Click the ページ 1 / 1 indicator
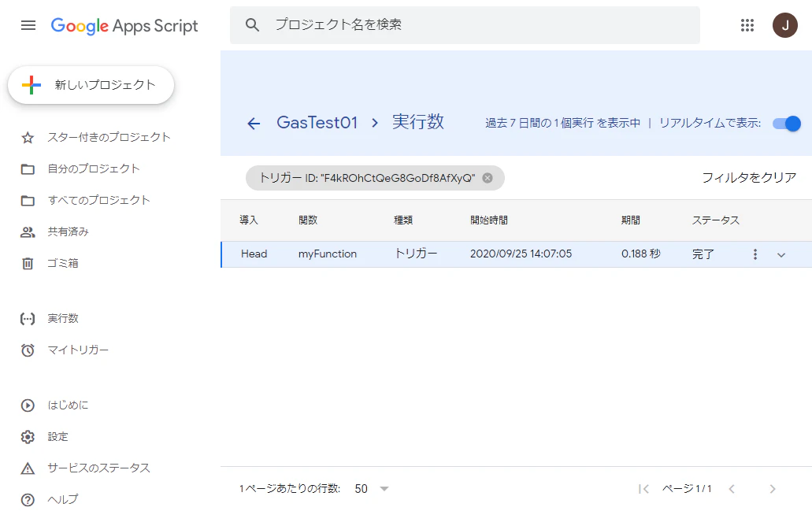This screenshot has height=511, width=812. point(687,489)
